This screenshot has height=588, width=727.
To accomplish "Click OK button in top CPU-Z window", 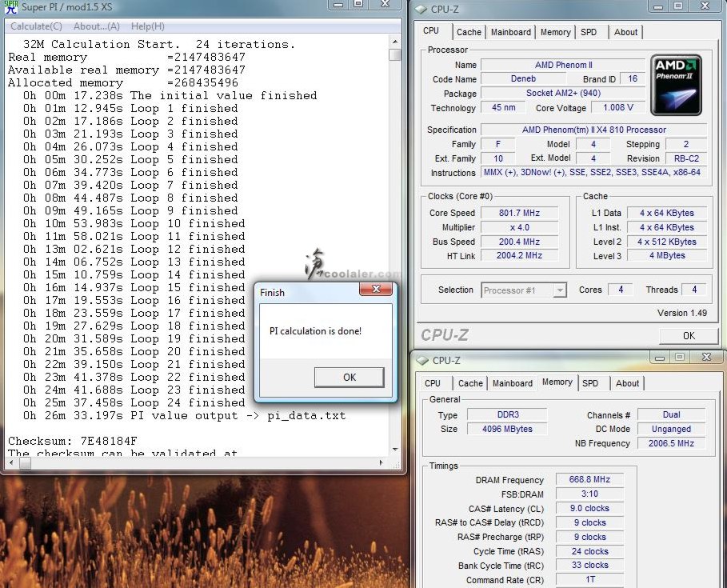I will tap(689, 335).
